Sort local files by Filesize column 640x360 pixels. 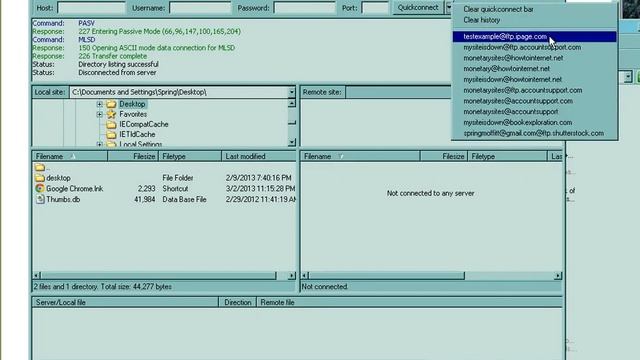click(133, 156)
